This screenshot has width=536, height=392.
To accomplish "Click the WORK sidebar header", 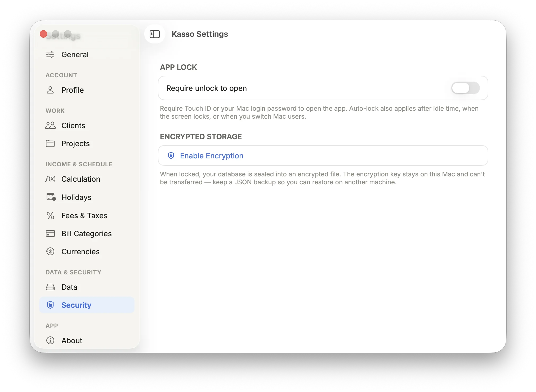I will (x=55, y=111).
